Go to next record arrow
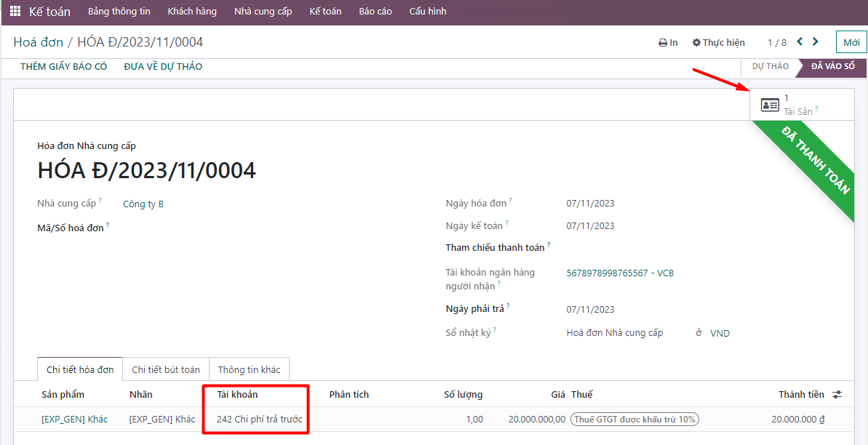 (x=815, y=41)
